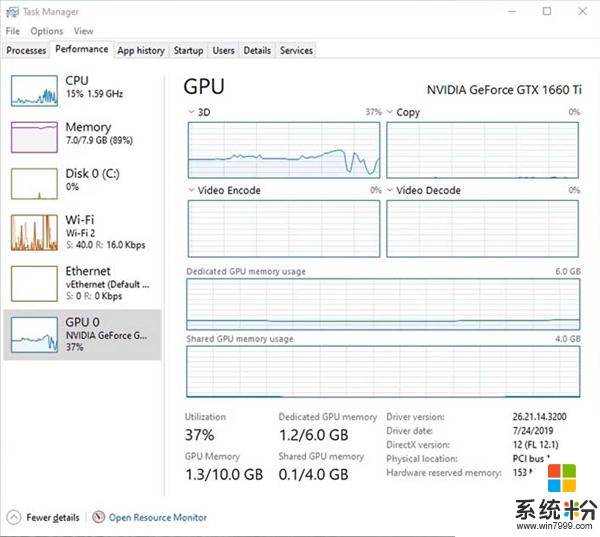Viewport: 600px width, 537px height.
Task: Open Resource Monitor link
Action: 158,517
